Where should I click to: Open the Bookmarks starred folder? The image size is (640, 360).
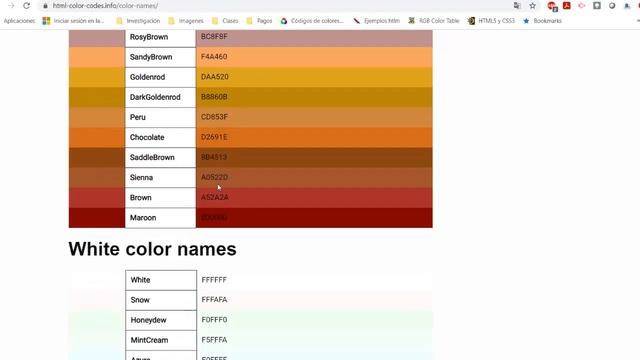pyautogui.click(x=542, y=21)
